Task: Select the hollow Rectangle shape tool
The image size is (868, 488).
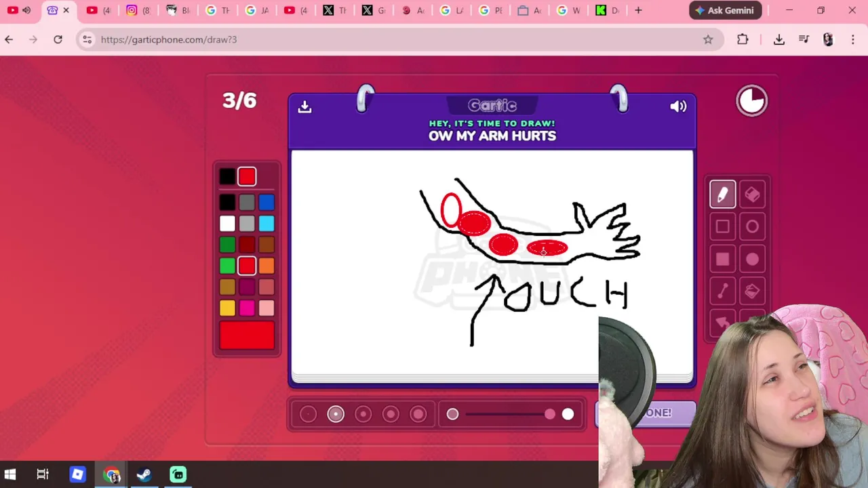Action: (722, 227)
